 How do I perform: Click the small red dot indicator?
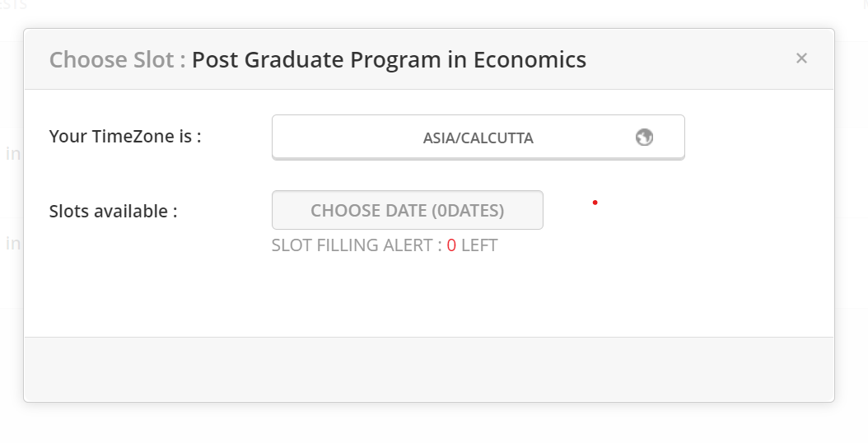click(x=595, y=203)
